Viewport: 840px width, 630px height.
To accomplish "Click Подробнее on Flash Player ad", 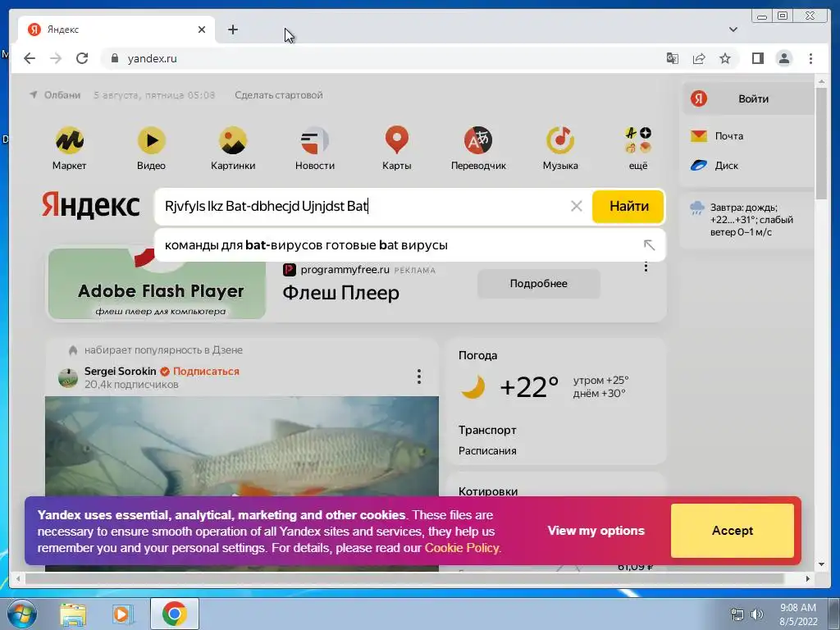I will point(538,283).
